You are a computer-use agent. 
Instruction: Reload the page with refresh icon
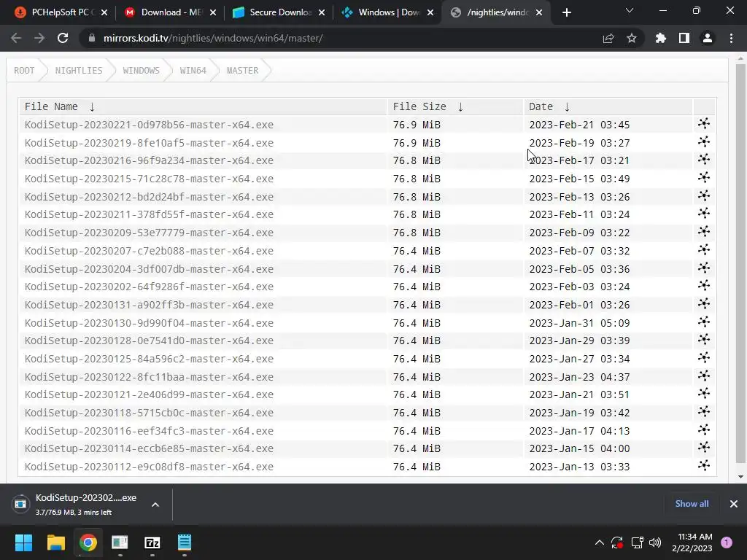(63, 38)
